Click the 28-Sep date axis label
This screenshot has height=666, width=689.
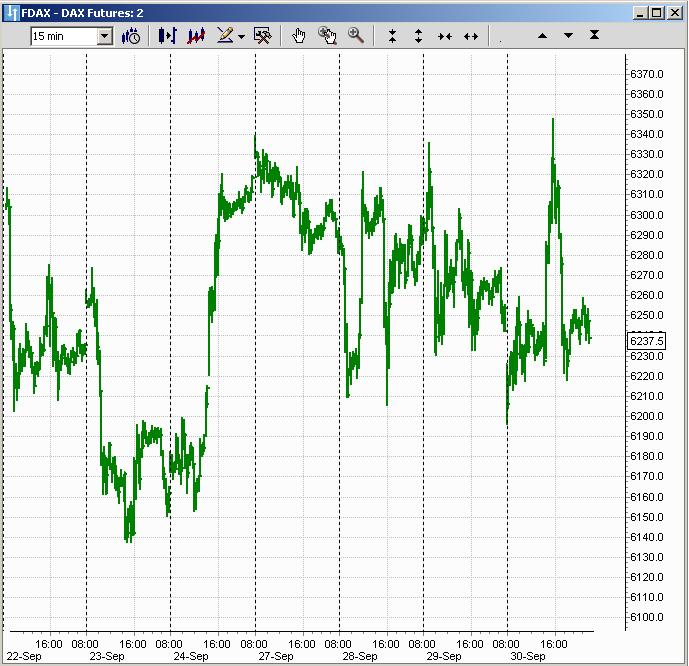tap(360, 656)
